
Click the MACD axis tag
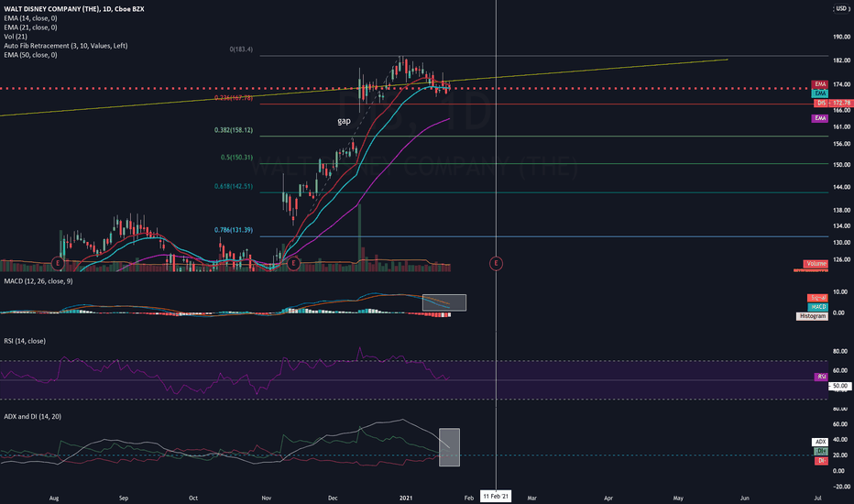click(x=817, y=307)
